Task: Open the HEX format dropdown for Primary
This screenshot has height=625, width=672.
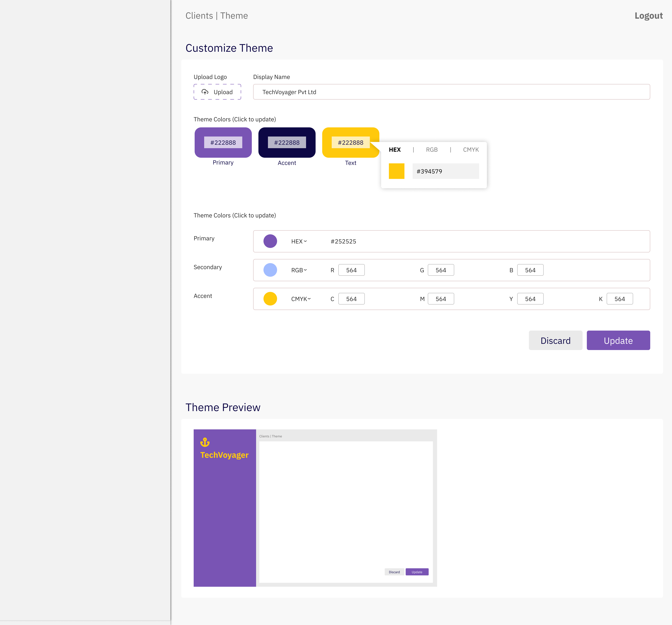Action: [x=299, y=241]
